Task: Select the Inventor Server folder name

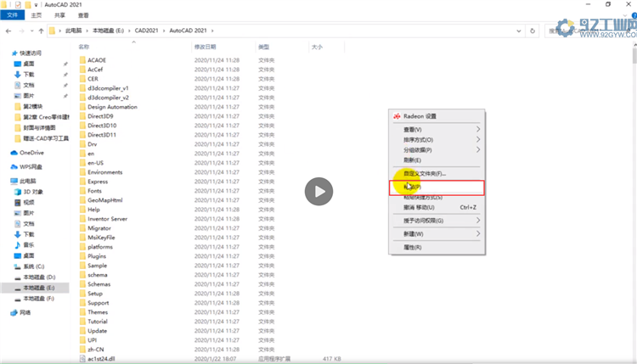Action: (108, 219)
